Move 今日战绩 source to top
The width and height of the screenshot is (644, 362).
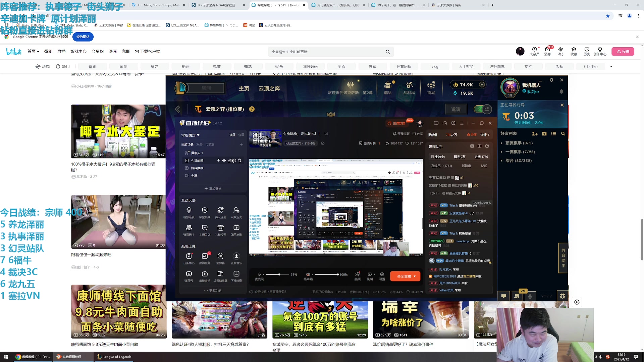pos(218,161)
